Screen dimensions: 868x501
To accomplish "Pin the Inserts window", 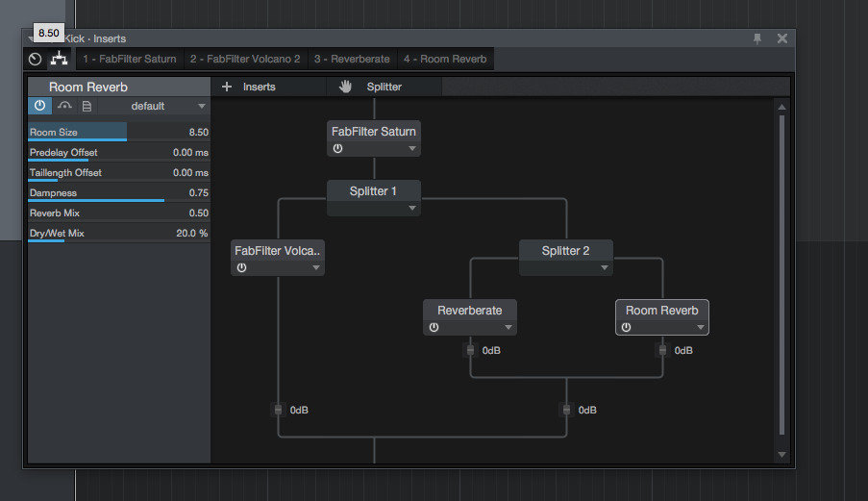I will 757,38.
